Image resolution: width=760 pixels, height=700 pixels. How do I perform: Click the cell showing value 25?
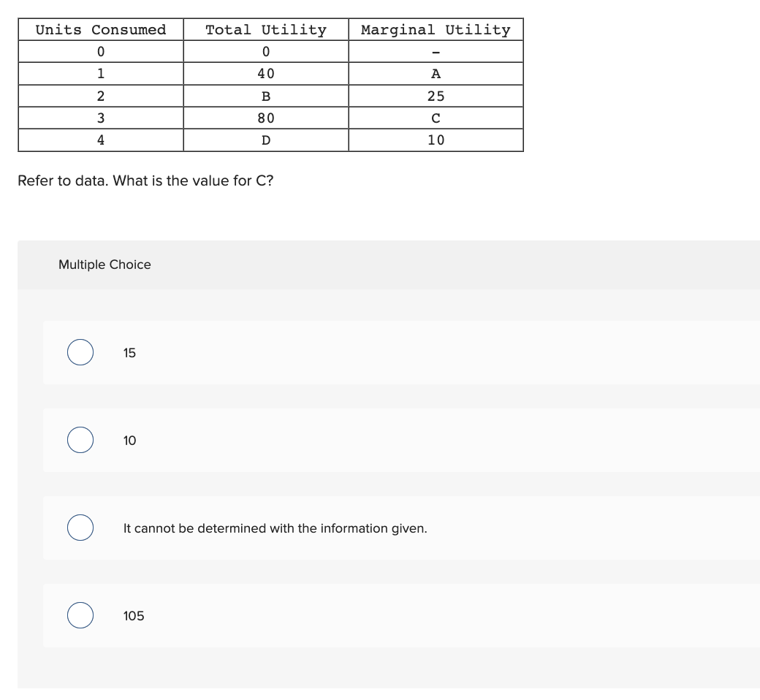[x=435, y=96]
